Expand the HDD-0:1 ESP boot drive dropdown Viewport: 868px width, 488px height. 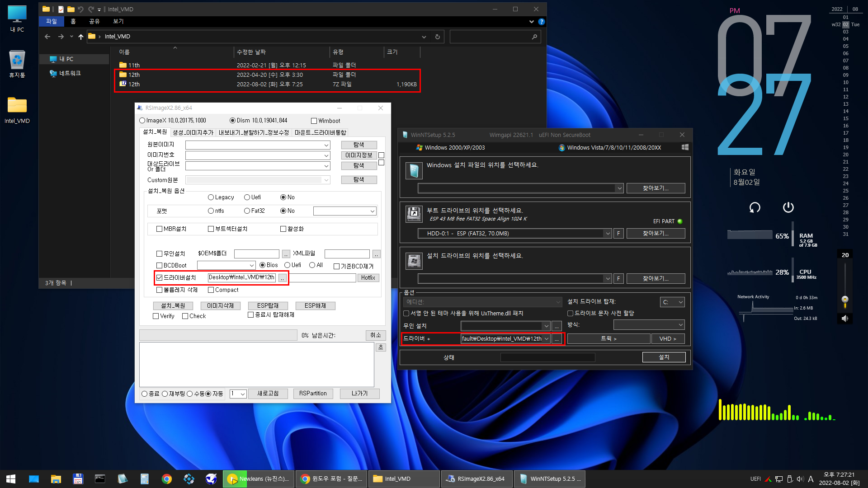click(x=607, y=234)
